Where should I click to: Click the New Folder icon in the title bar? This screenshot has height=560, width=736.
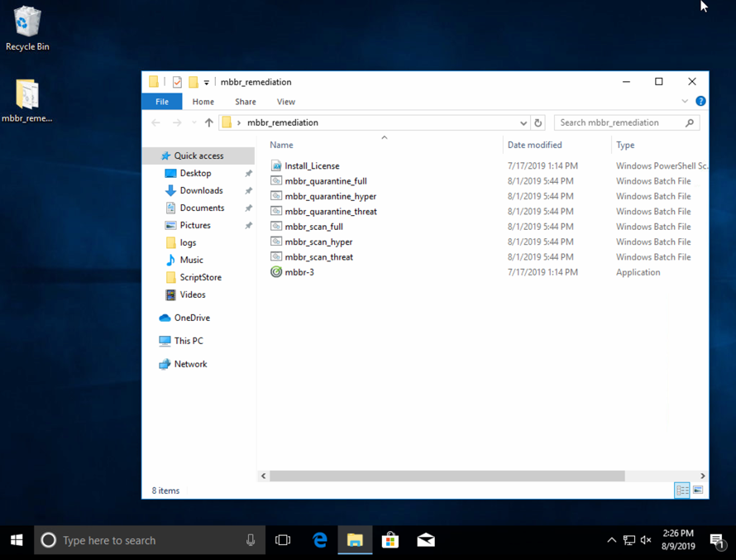coord(193,82)
